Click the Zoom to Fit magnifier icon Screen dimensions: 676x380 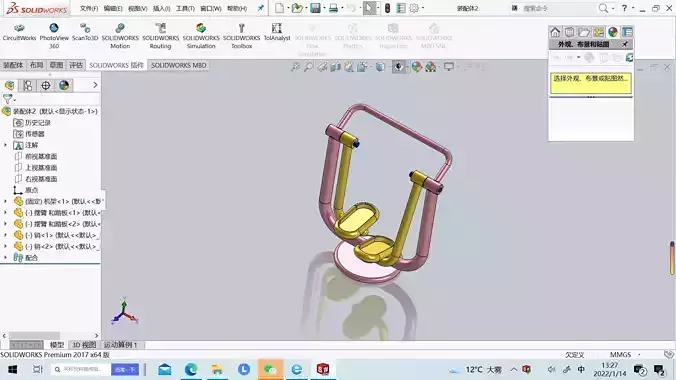[x=295, y=67]
